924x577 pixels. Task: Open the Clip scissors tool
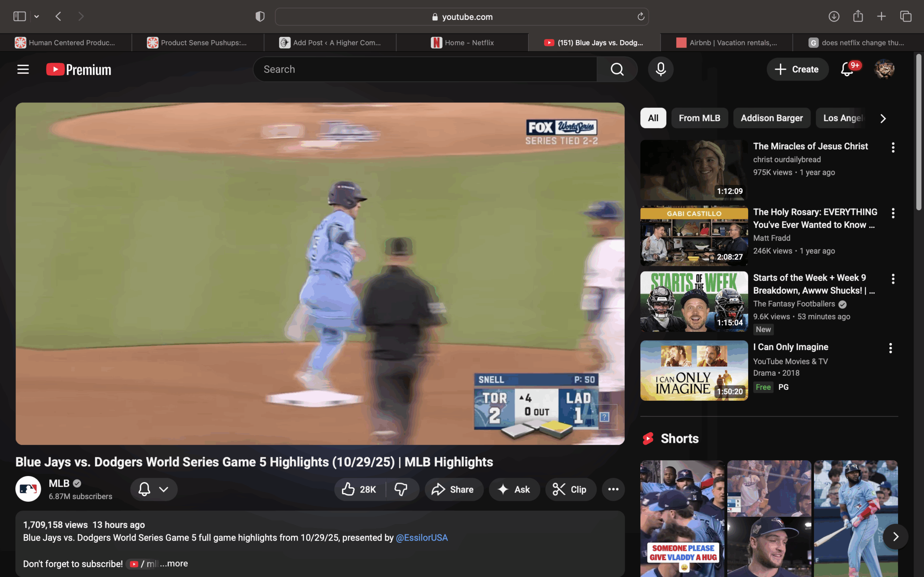tap(570, 489)
